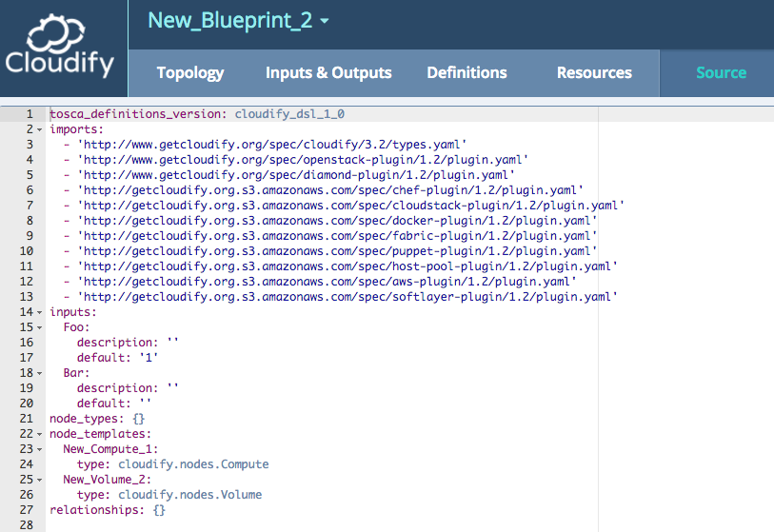Click gutter line number 1
774x532 pixels.
(30, 114)
